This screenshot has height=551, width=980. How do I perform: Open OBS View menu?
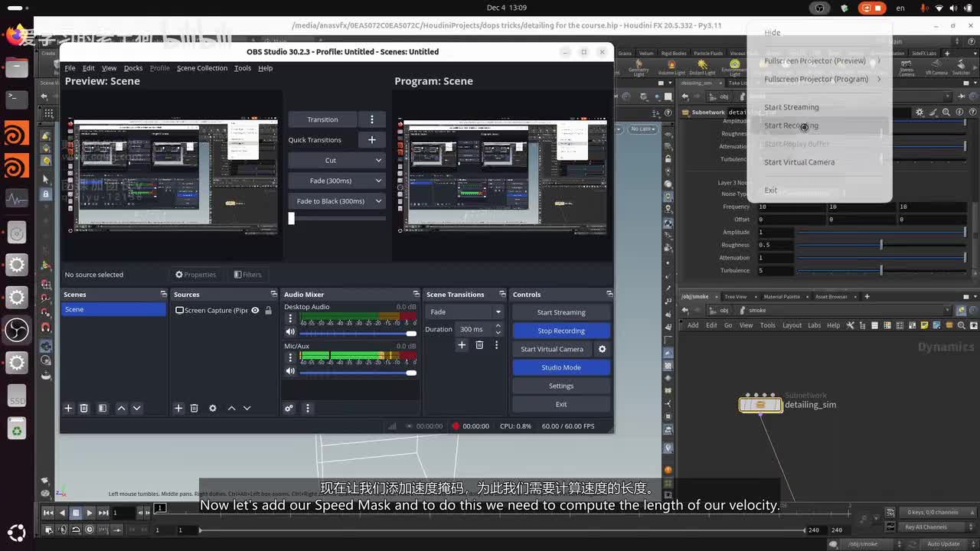coord(109,68)
